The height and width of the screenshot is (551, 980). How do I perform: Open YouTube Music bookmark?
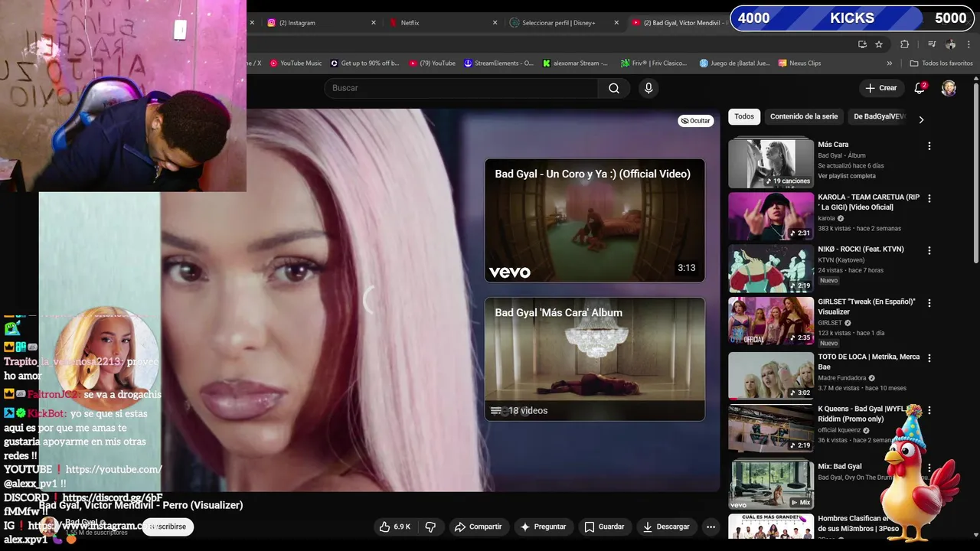(x=295, y=64)
